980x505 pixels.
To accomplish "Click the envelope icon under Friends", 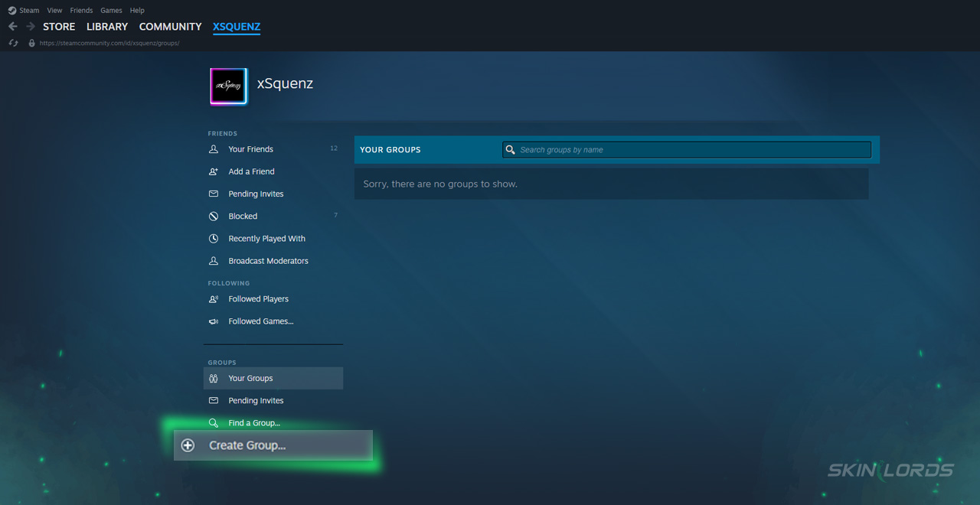I will click(214, 194).
